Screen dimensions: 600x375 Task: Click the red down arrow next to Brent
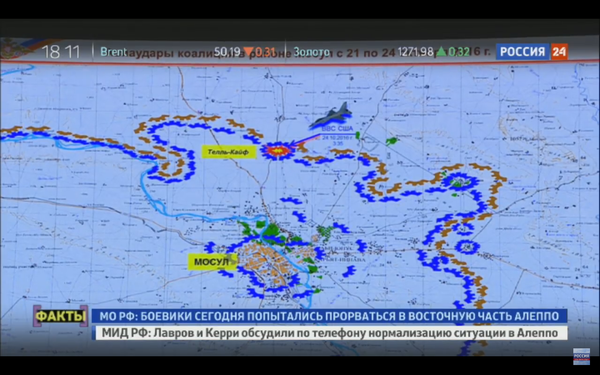(249, 51)
